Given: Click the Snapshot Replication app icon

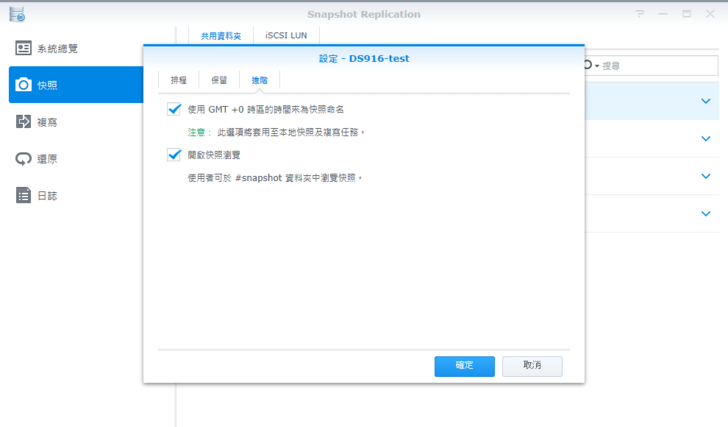Looking at the screenshot, I should pos(16,14).
